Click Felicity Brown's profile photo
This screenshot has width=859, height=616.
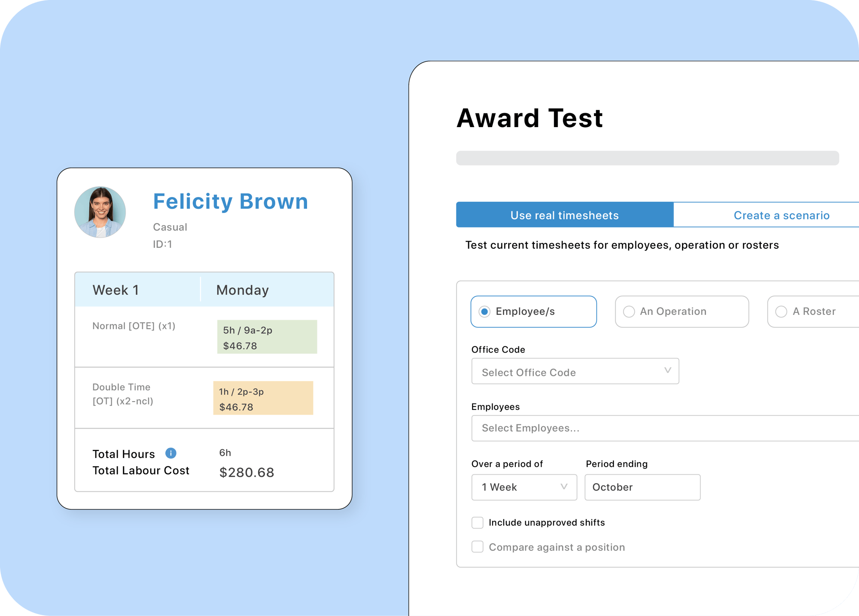click(100, 212)
